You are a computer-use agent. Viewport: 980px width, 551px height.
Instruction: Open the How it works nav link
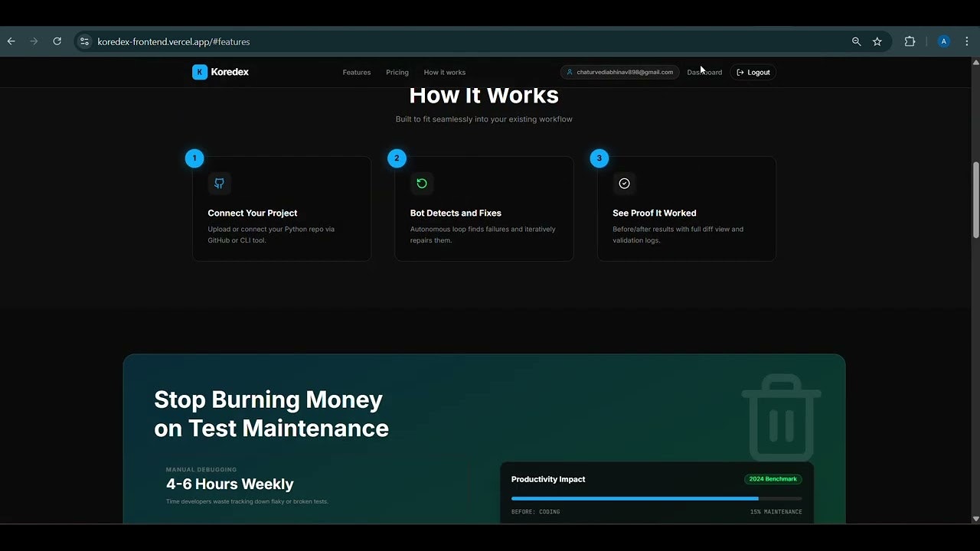(x=445, y=72)
